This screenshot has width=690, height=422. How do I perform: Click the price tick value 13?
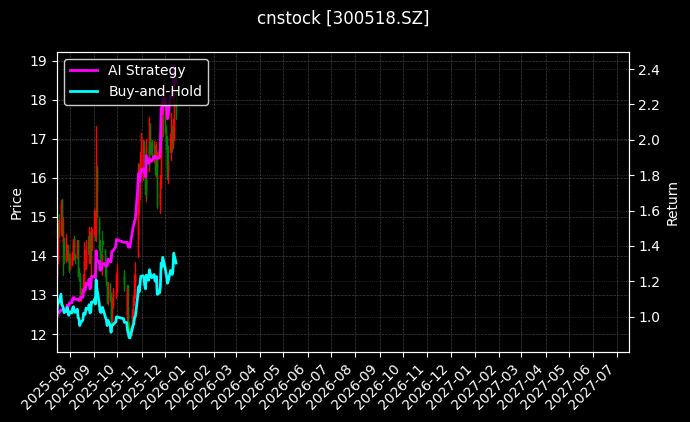(x=38, y=295)
